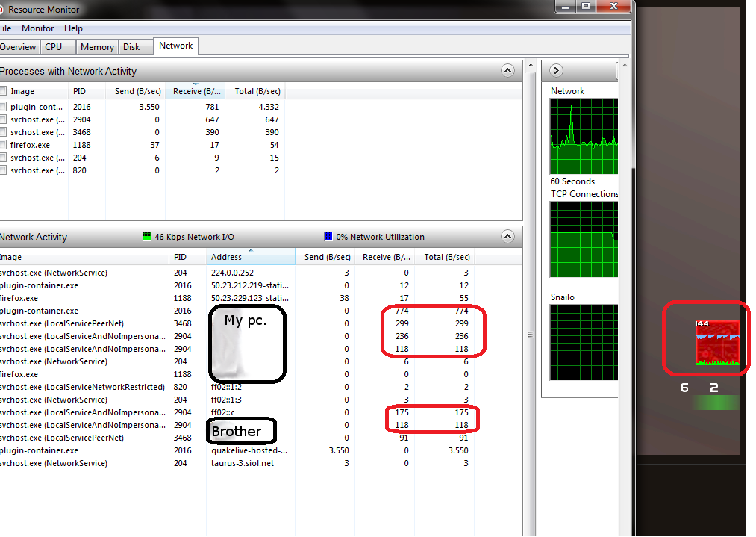This screenshot has width=756, height=537.
Task: Click the blue Network Utilization indicator square
Action: click(328, 237)
